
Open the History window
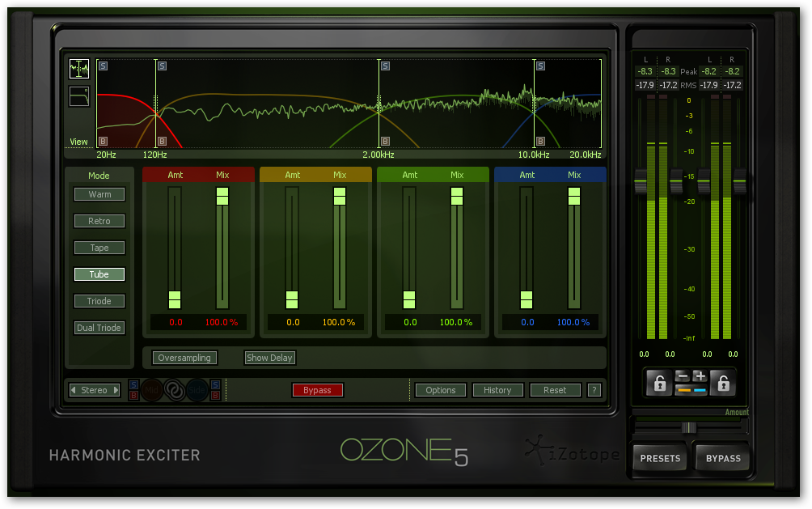(497, 390)
